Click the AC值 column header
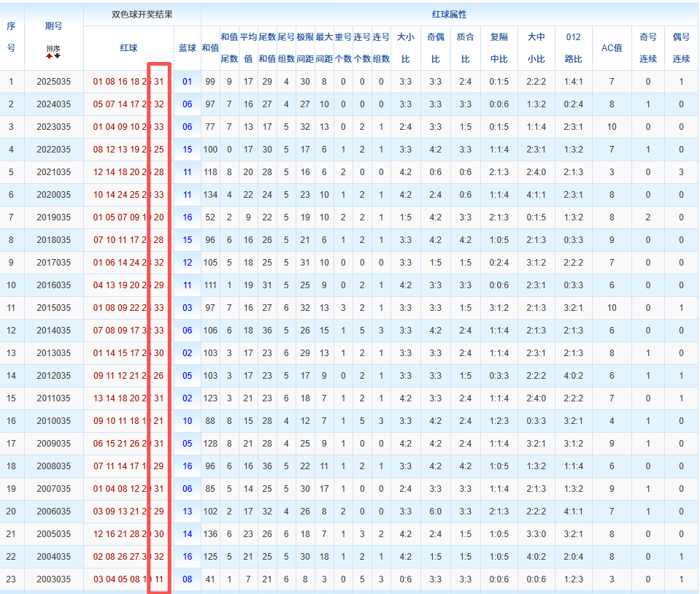The image size is (700, 594). click(612, 47)
